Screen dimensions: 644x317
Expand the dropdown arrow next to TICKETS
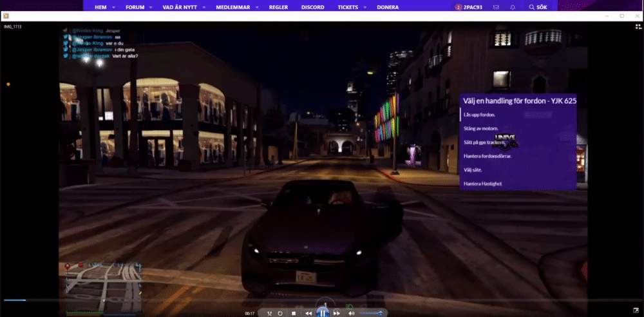coord(366,7)
